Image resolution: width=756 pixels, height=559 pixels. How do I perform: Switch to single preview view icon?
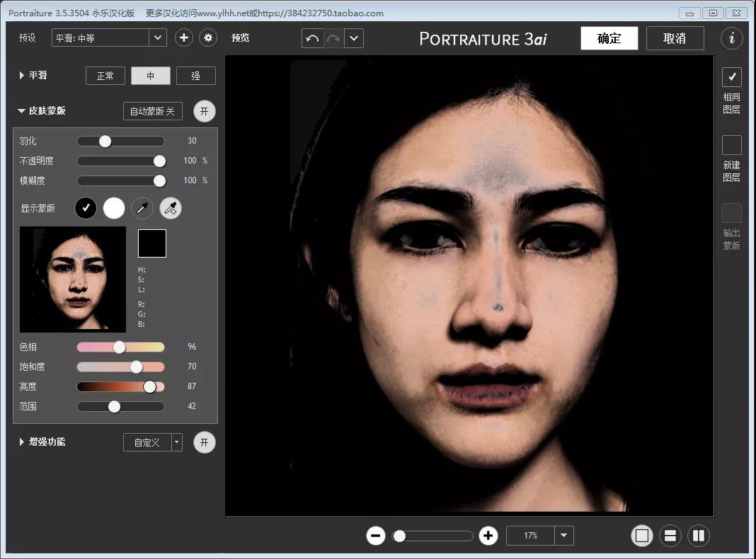click(x=642, y=536)
